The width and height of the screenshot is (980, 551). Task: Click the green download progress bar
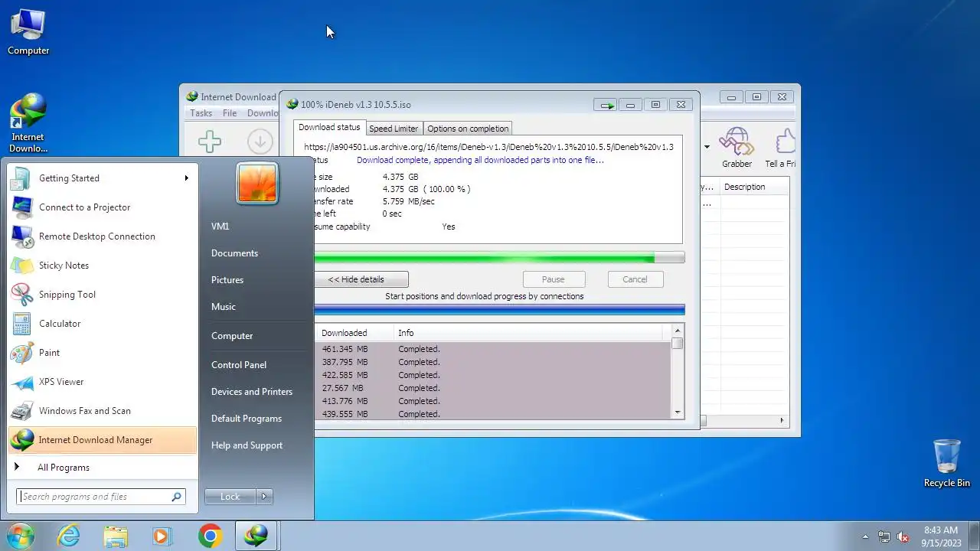(499, 259)
